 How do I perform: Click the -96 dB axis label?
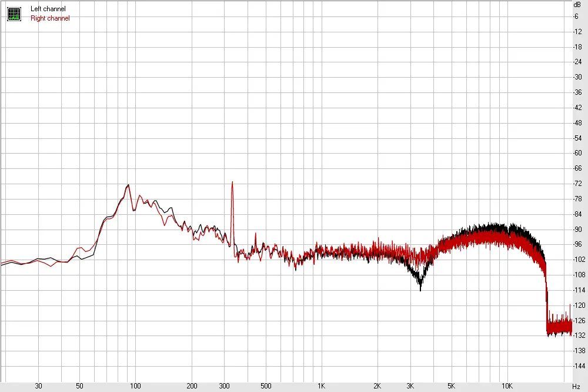coord(577,244)
